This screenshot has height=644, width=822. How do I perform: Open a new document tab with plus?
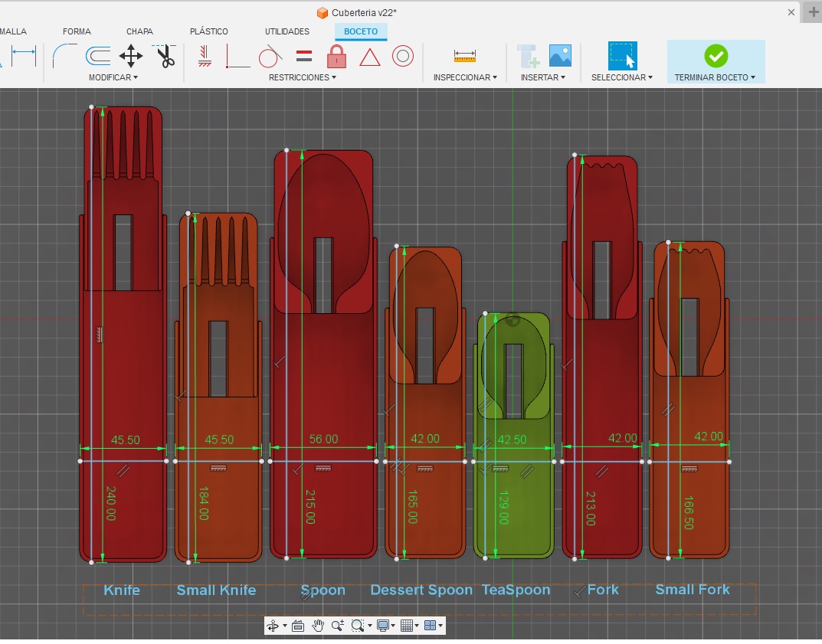tap(813, 12)
